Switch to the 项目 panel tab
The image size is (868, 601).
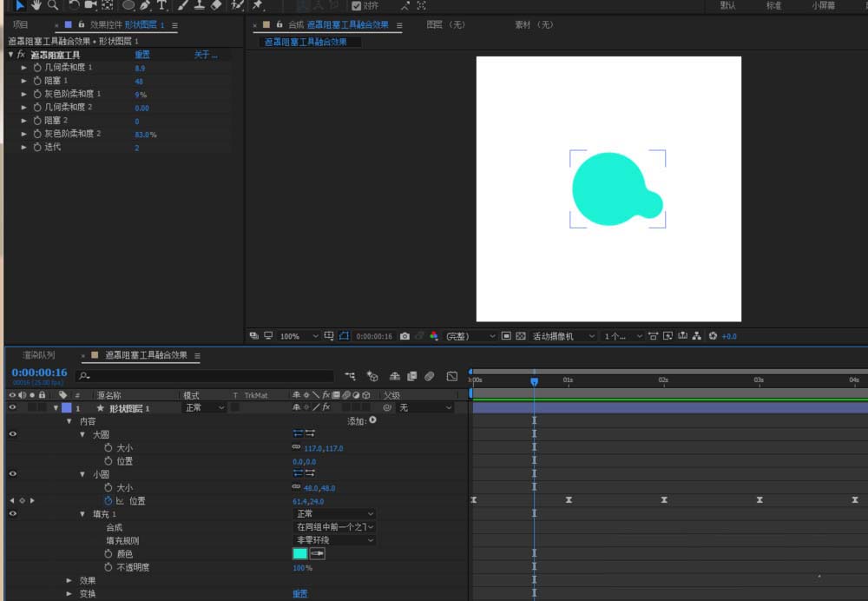(19, 25)
